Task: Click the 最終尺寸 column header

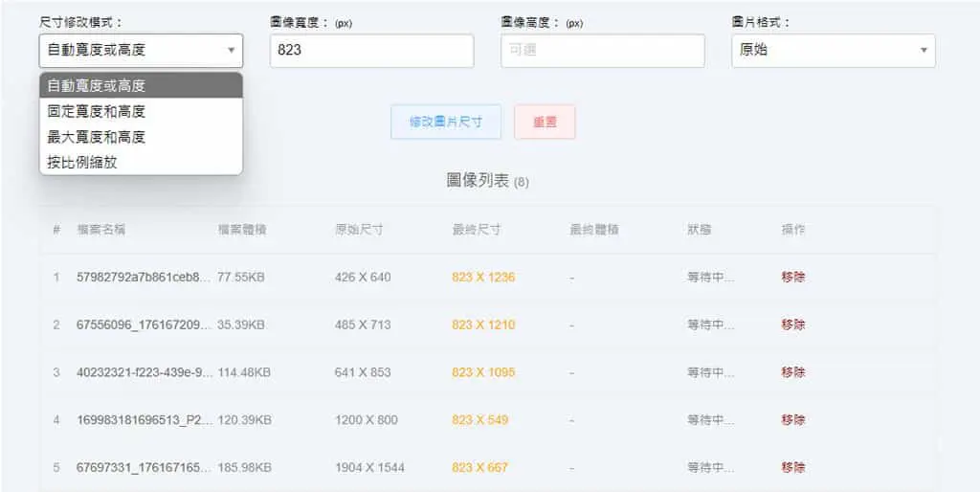Action: click(477, 230)
